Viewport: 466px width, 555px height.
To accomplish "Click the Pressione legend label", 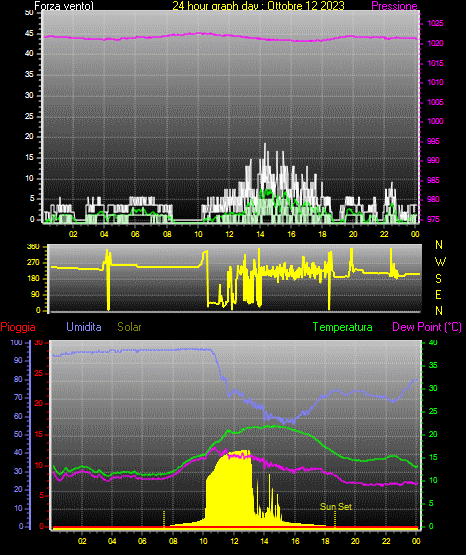I will pyautogui.click(x=394, y=6).
